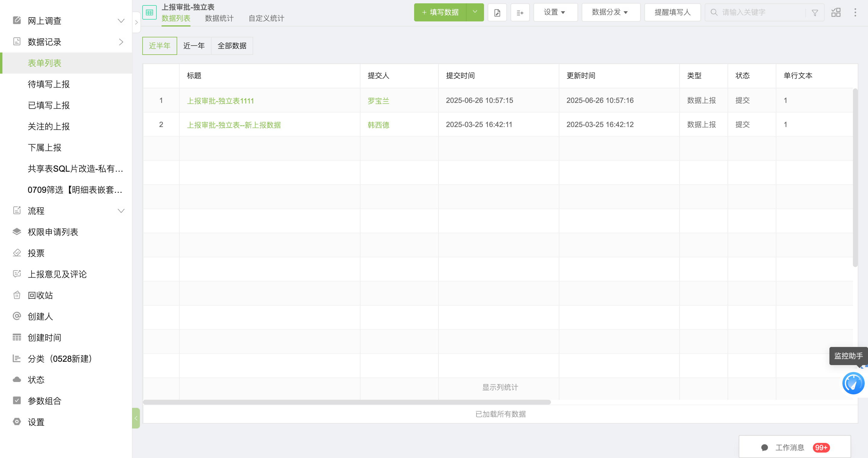Viewport: 868px width, 458px height.
Task: Select 已填写上报 in sidebar
Action: pyautogui.click(x=66, y=105)
